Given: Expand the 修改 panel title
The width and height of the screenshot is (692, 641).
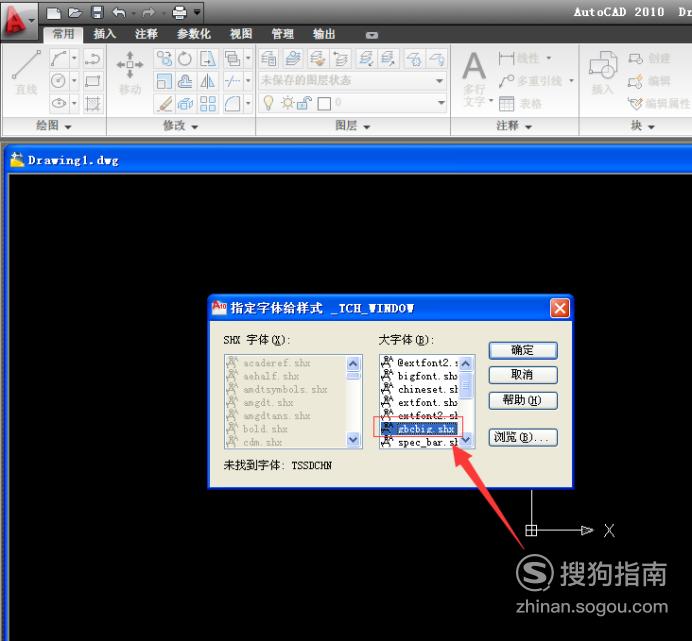Looking at the screenshot, I should tap(180, 126).
